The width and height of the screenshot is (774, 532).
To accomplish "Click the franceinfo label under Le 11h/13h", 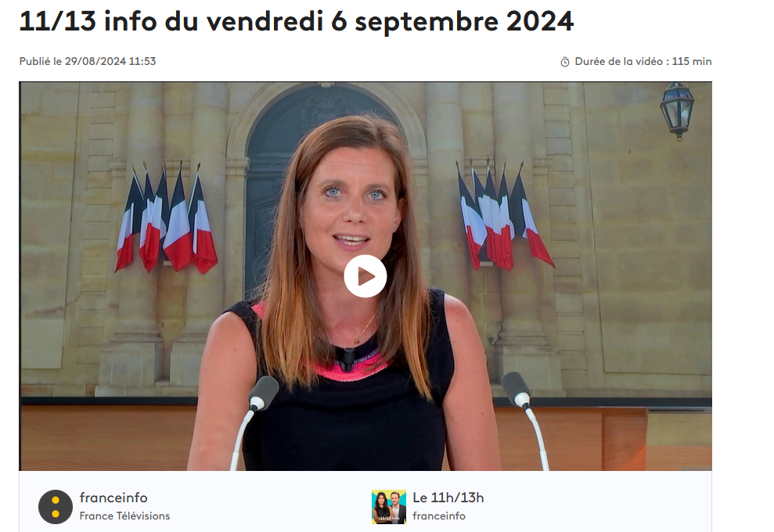I will tap(439, 516).
